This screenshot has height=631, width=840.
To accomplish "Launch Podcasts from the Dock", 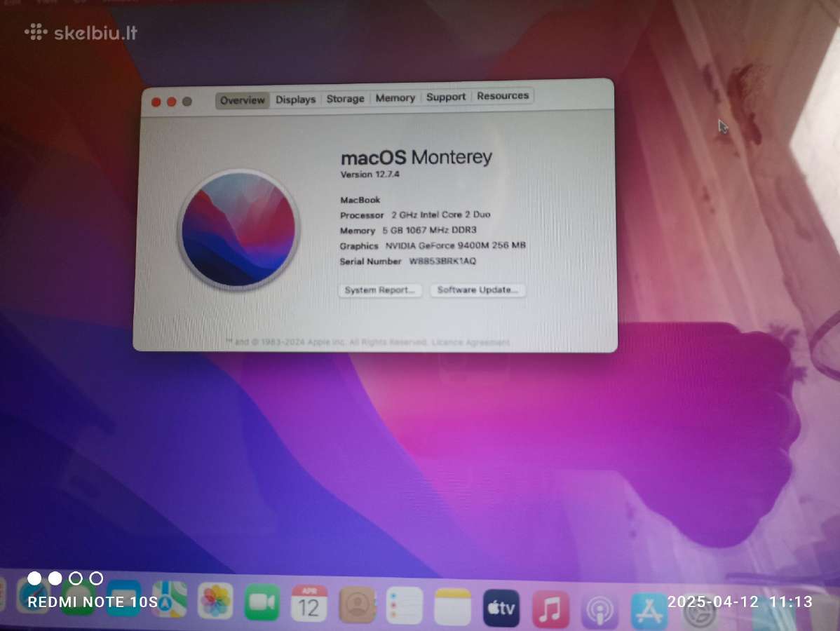I will (x=599, y=611).
